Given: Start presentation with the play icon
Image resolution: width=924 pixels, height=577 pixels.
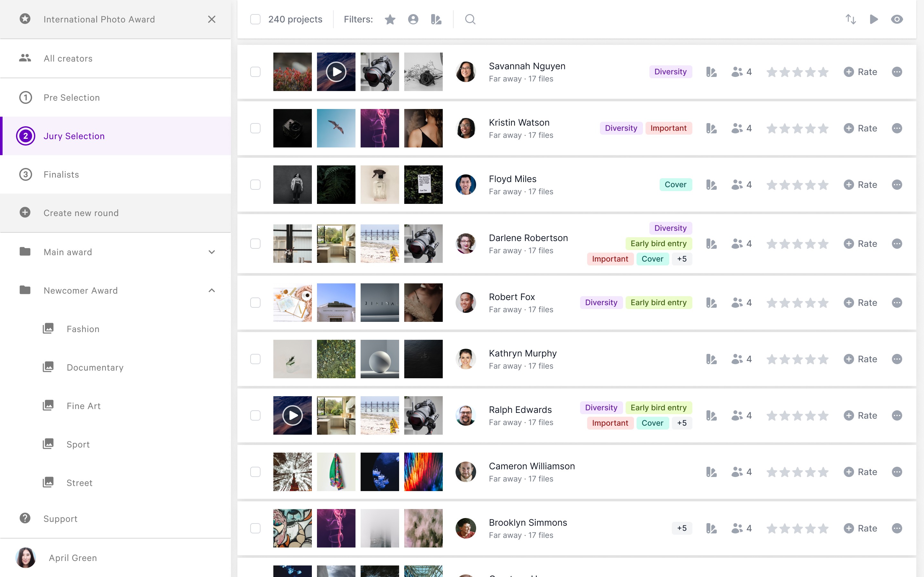Looking at the screenshot, I should pos(874,19).
